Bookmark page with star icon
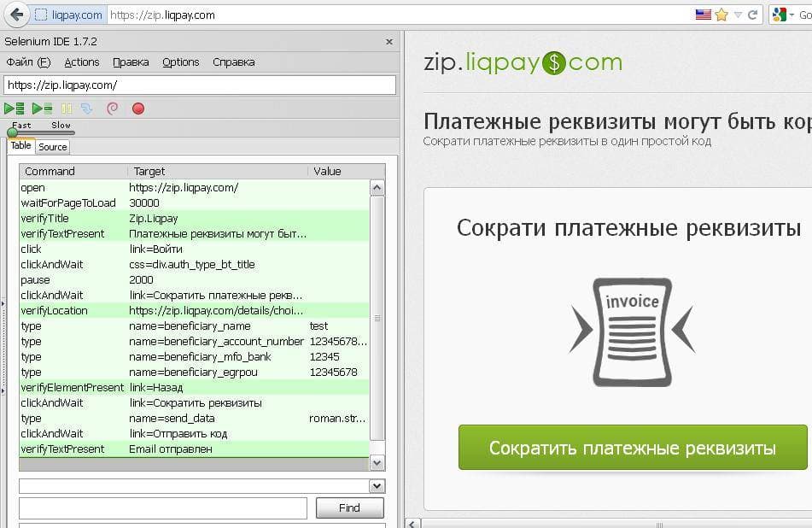This screenshot has width=812, height=528. pyautogui.click(x=721, y=15)
